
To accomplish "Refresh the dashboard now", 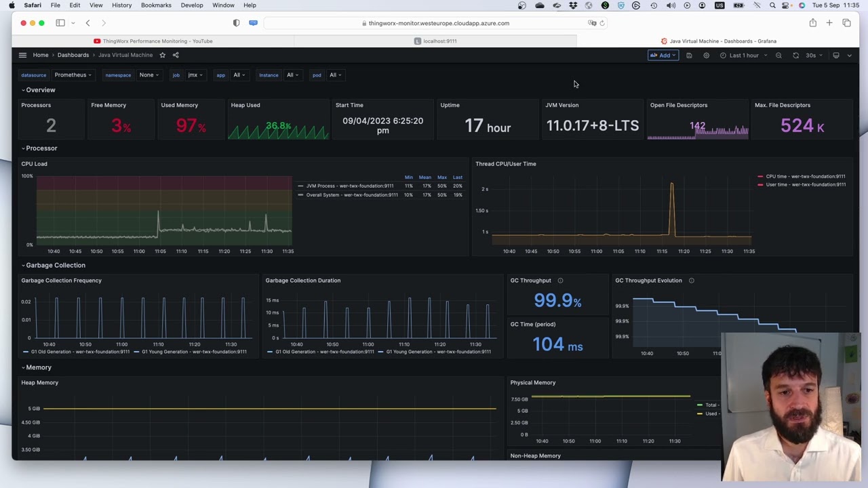I will (796, 56).
